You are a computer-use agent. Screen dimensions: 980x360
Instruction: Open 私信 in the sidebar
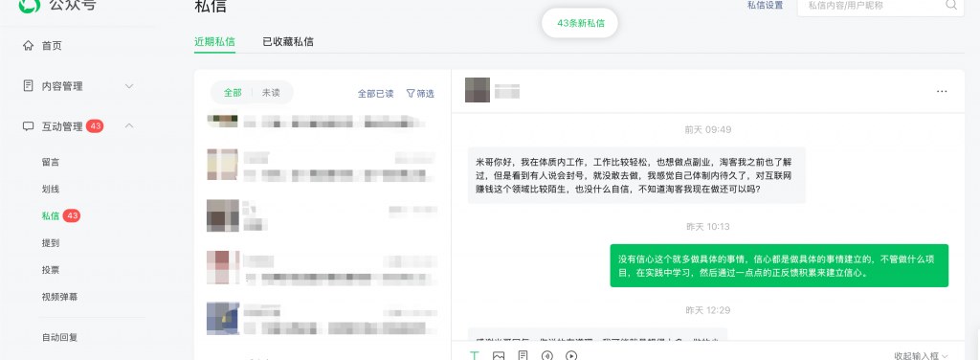point(51,215)
